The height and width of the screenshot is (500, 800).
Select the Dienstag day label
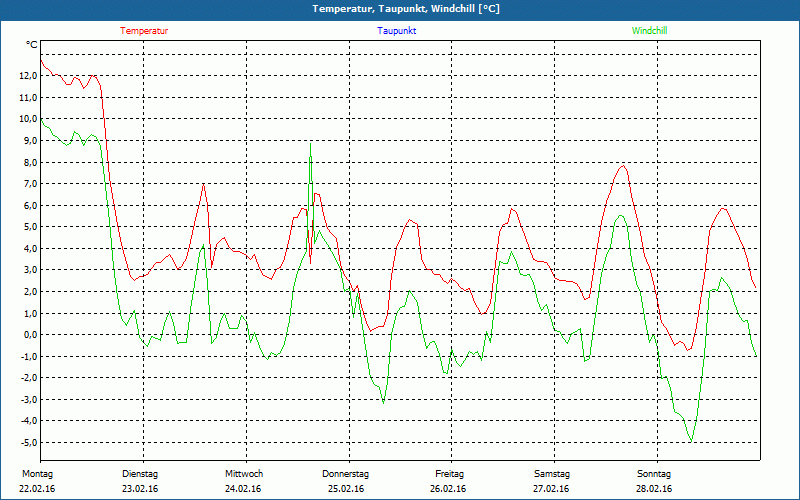tap(140, 474)
